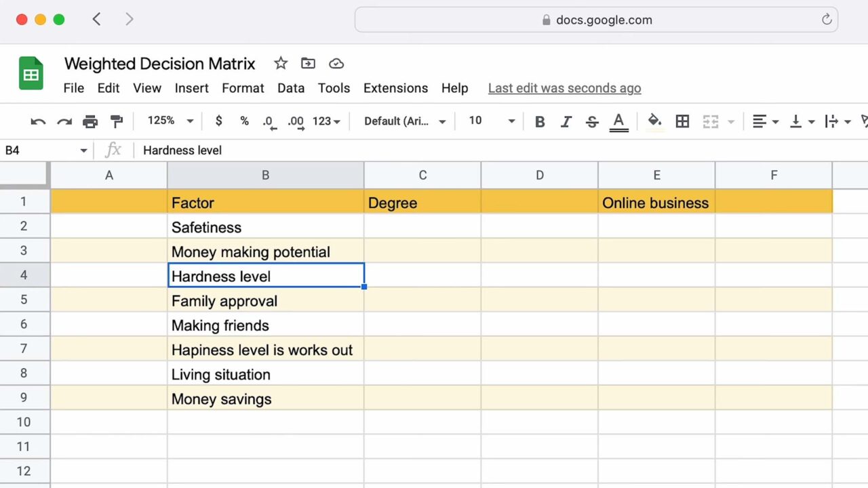Select the paint format roller icon
This screenshot has width=868, height=488.
coord(117,121)
